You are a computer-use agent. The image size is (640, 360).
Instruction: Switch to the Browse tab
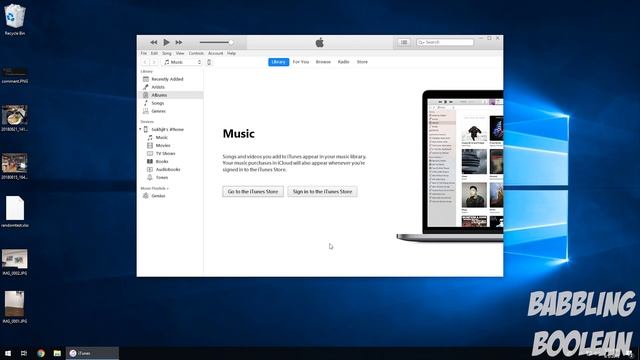coord(323,62)
